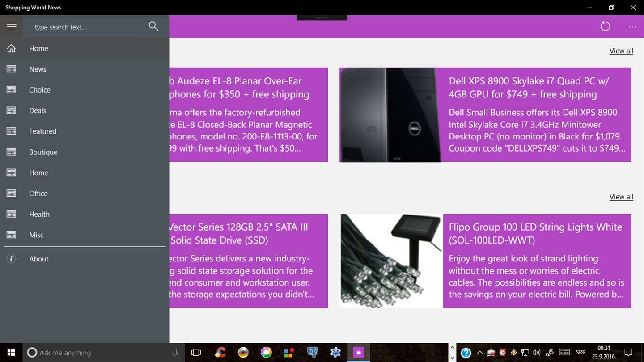The image size is (644, 362).
Task: Open the Dell XPS 8900 Skylake headline
Action: click(x=529, y=88)
